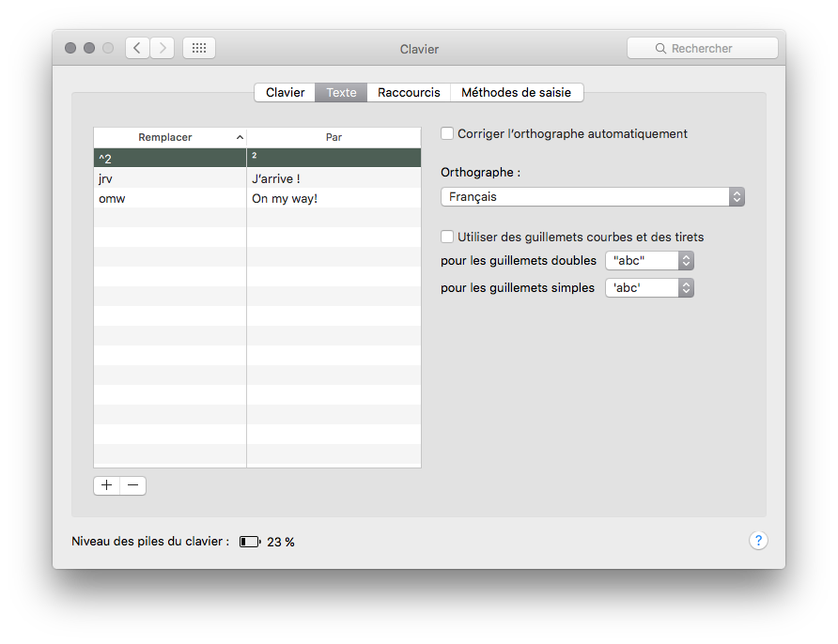
Task: Open help with the question mark button
Action: pos(758,541)
